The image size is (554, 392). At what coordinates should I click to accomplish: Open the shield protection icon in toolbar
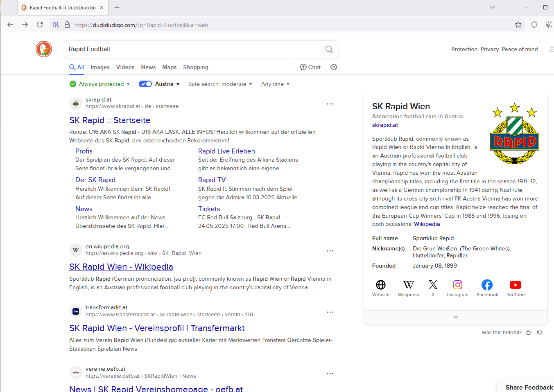(534, 25)
